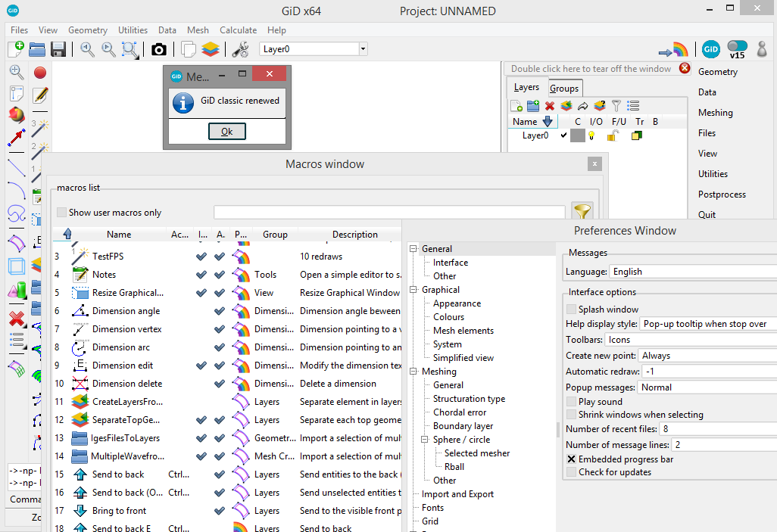Screen dimensions: 777x532
Task: Close the tear-off window bar red X
Action: tap(685, 68)
